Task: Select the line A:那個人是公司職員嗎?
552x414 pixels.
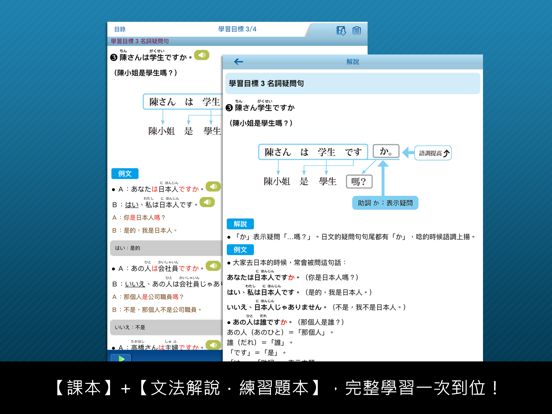Action: tap(148, 297)
